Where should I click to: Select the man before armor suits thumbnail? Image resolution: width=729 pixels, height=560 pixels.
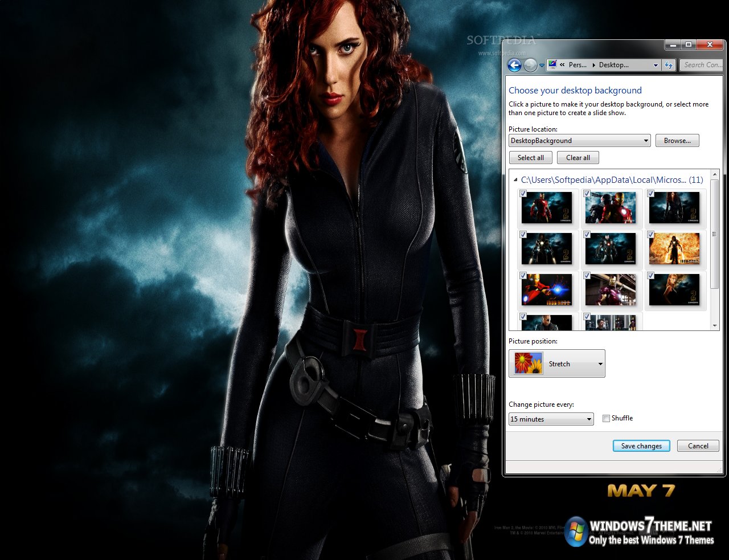(611, 322)
